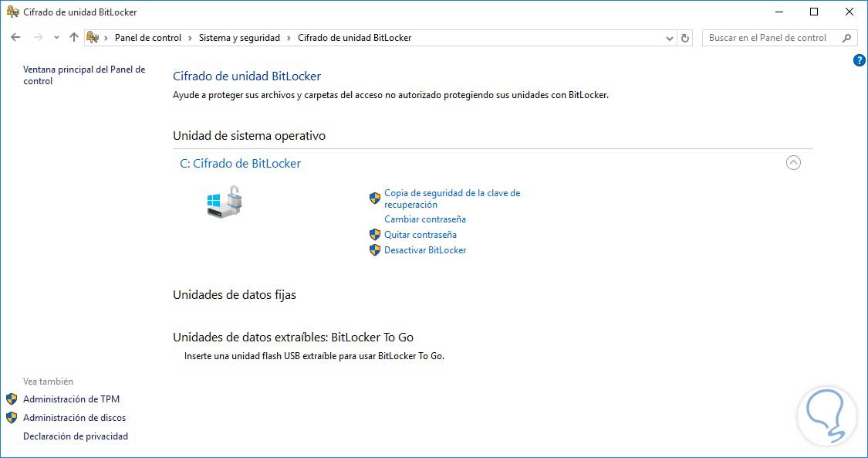Go back using the back arrow
The height and width of the screenshot is (458, 868).
click(15, 38)
